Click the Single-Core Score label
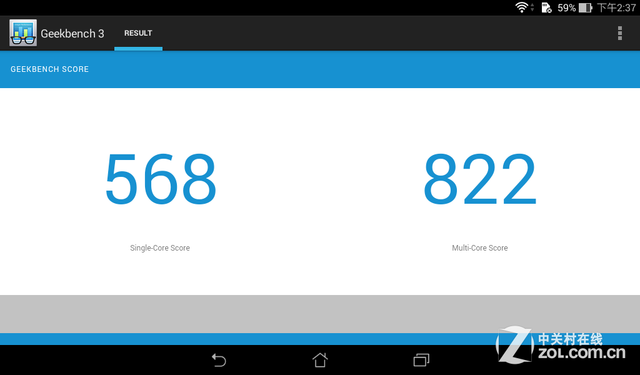Viewport: 640px width, 375px height. tap(160, 248)
